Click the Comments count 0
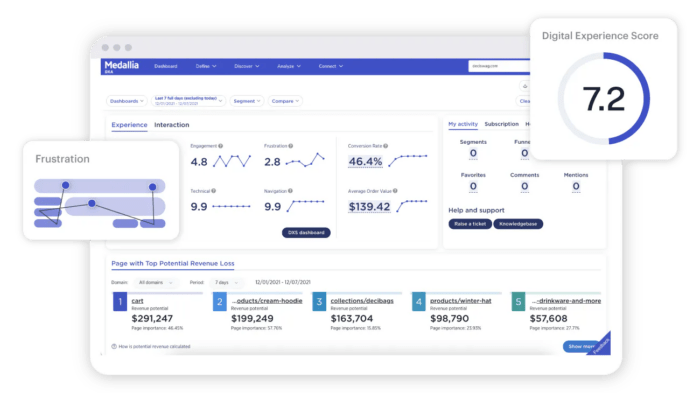700x393 pixels. pyautogui.click(x=525, y=187)
